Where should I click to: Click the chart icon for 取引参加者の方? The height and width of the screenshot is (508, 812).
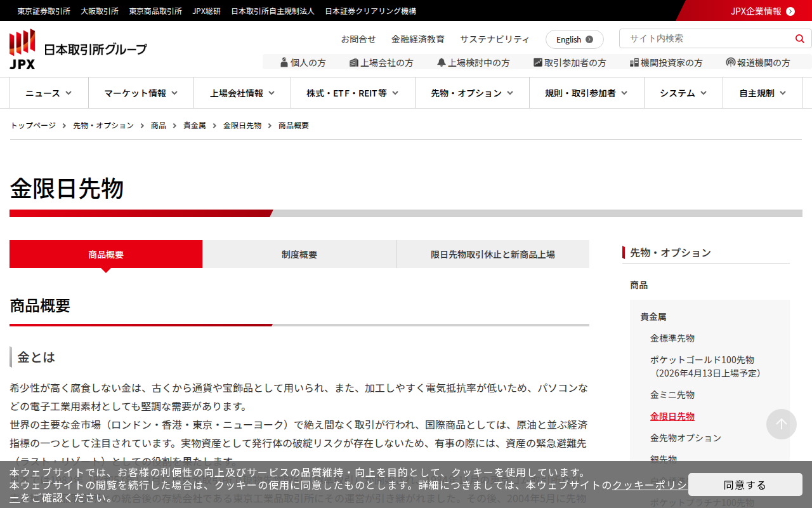(x=538, y=63)
